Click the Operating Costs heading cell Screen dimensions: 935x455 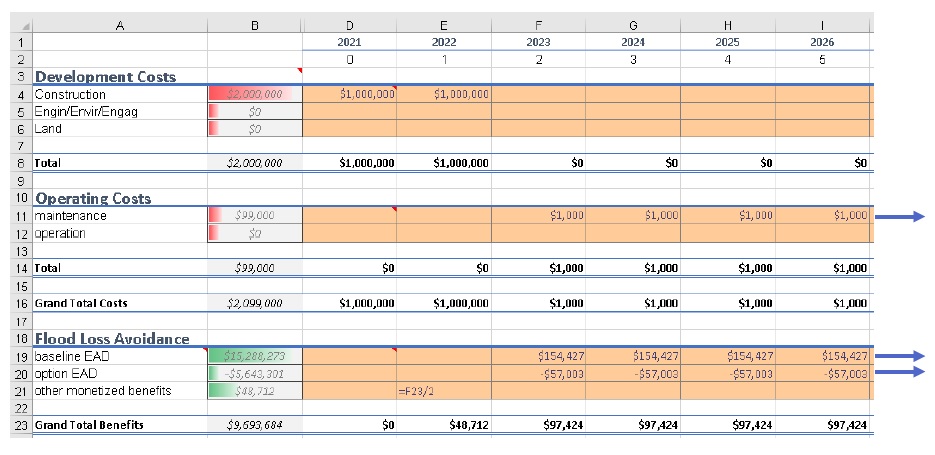pos(120,198)
